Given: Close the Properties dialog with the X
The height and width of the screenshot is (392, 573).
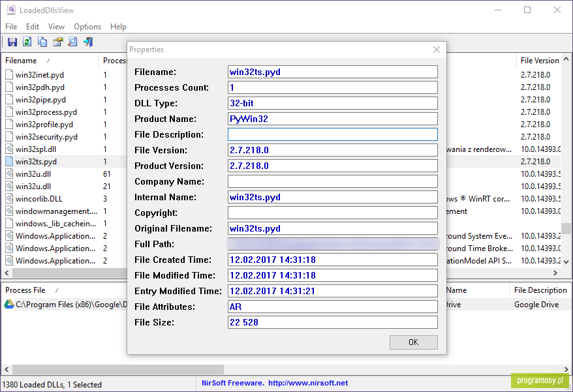Looking at the screenshot, I should click(x=437, y=50).
